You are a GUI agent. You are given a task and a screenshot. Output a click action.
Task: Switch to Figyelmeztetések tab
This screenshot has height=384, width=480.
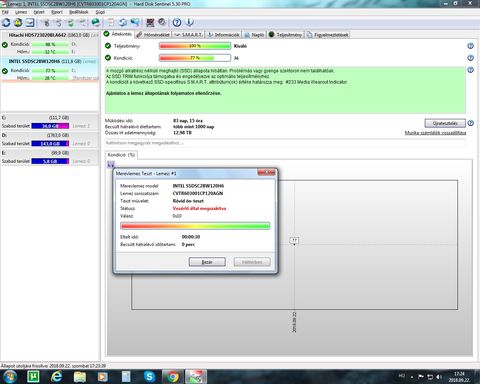328,35
